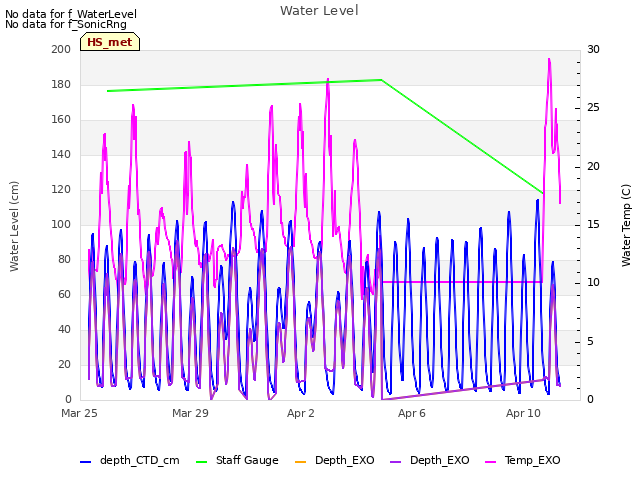Click the 140 left axis value
Image resolution: width=640 pixels, height=480 pixels.
[61, 154]
